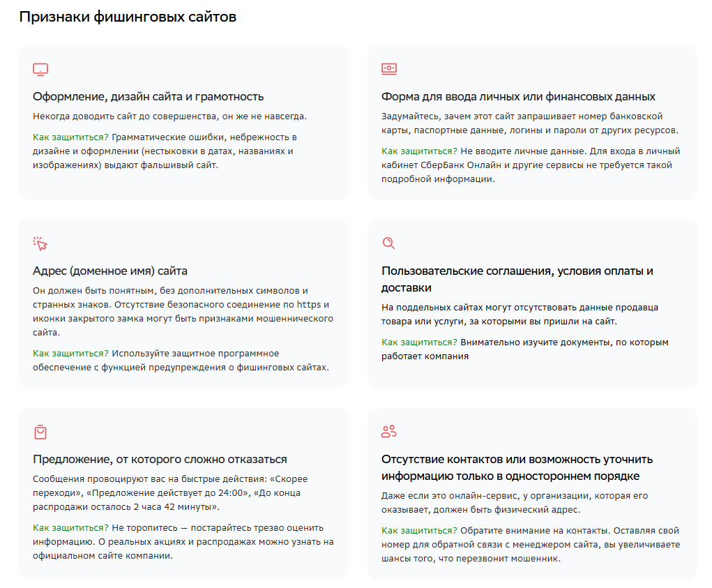Click heading "Адрес (доменное имя) сайта"
The image size is (712, 588).
click(x=110, y=271)
